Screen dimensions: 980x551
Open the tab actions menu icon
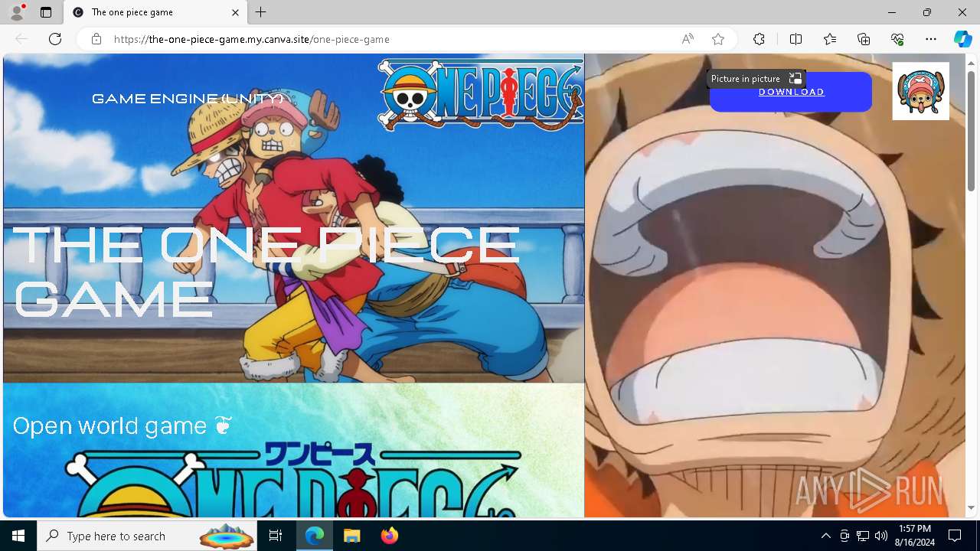click(x=46, y=12)
